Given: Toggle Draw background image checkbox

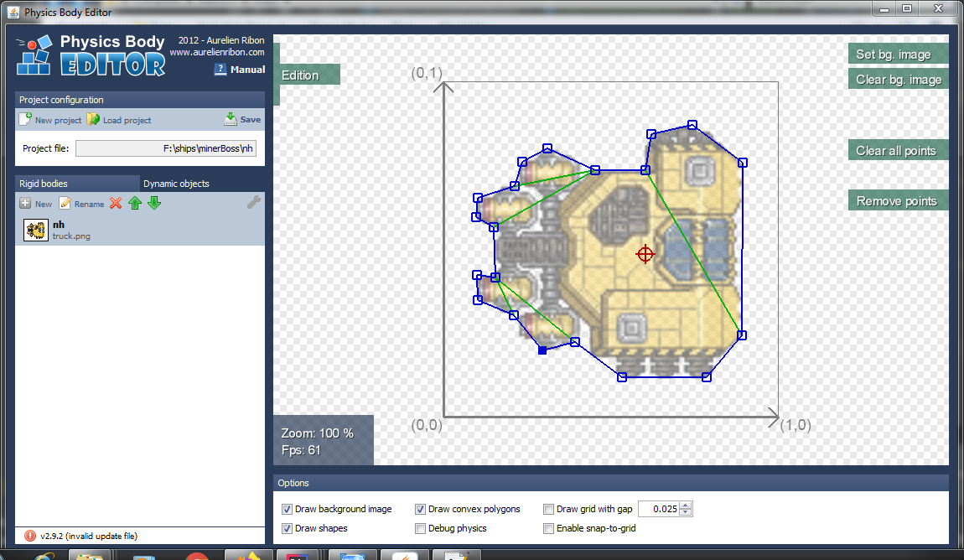Looking at the screenshot, I should coord(287,509).
